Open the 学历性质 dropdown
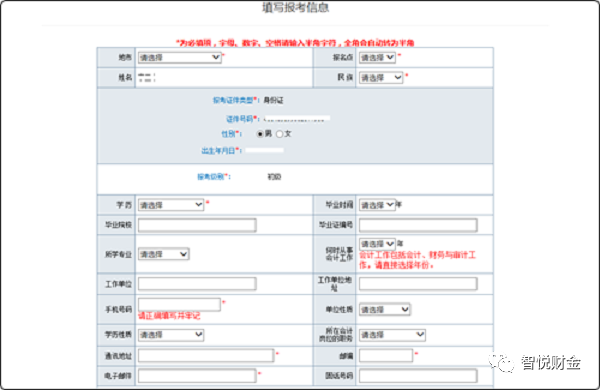Image resolution: width=600 pixels, height=390 pixels. pyautogui.click(x=171, y=335)
